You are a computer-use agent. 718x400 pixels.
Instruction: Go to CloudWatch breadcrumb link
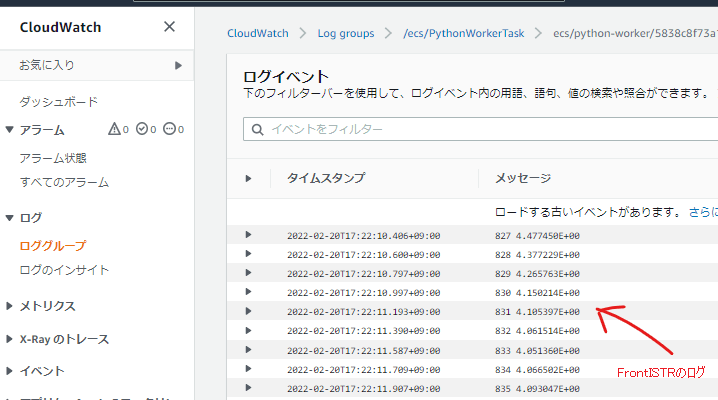[x=258, y=33]
